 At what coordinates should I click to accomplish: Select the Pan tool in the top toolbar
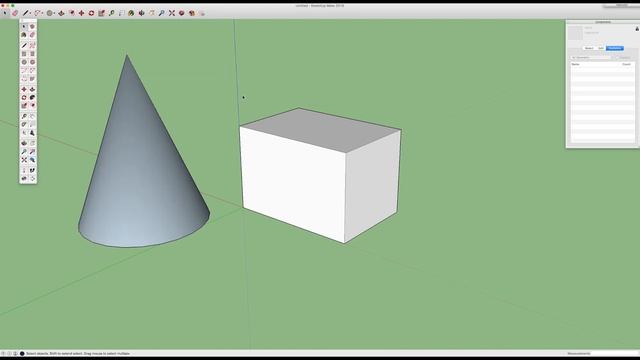pyautogui.click(x=151, y=13)
